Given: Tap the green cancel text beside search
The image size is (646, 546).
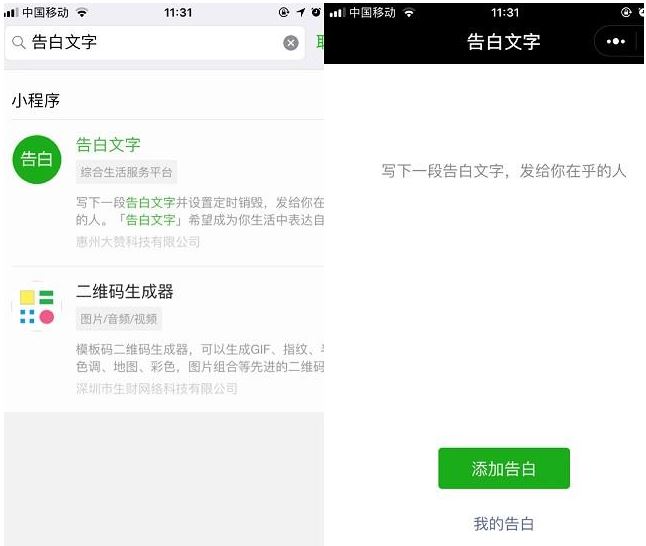Looking at the screenshot, I should point(320,42).
